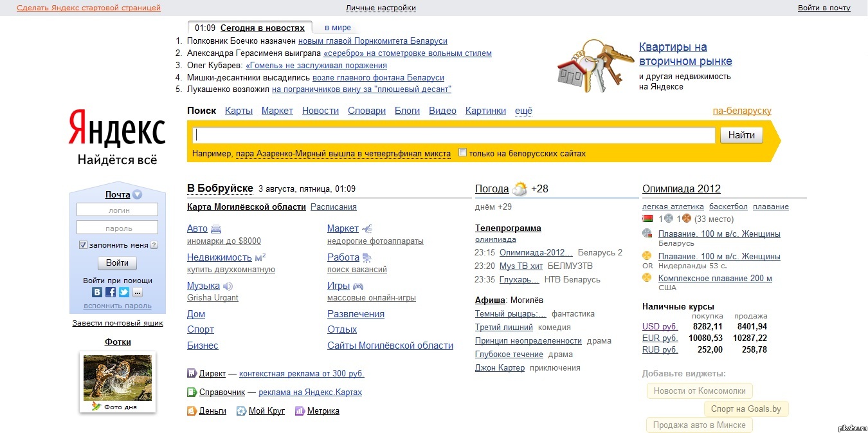
Task: Open more login providers ellipsis icon
Action: tap(137, 292)
